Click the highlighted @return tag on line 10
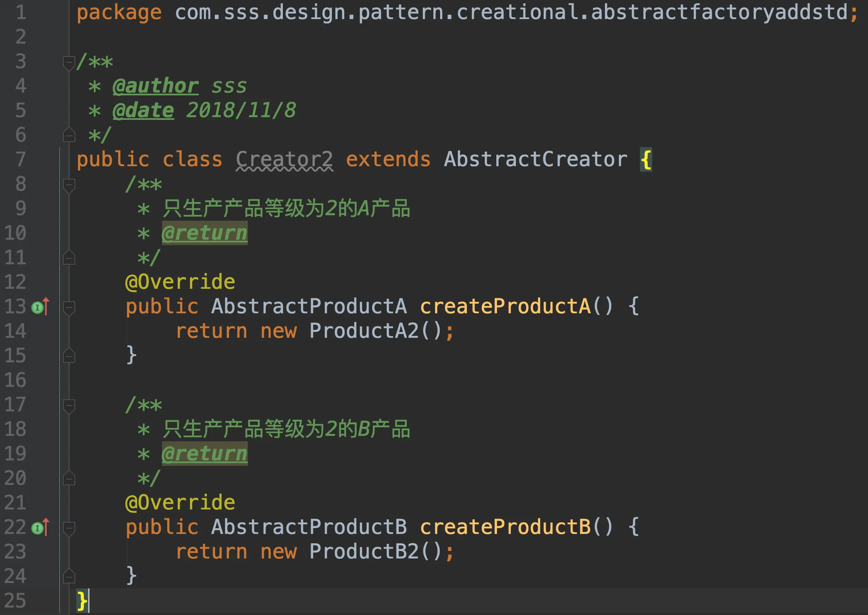This screenshot has width=868, height=615. tap(205, 233)
